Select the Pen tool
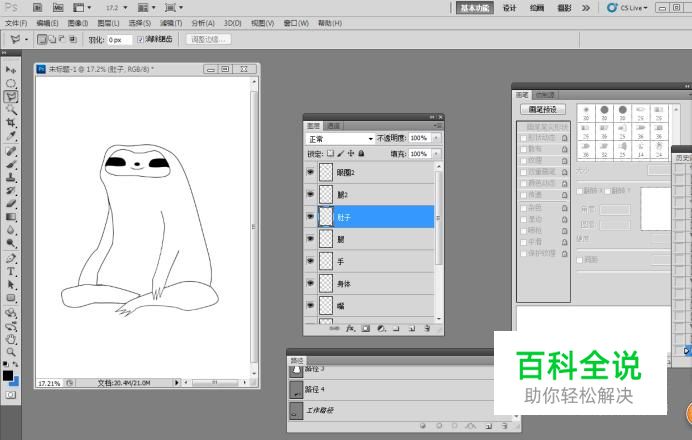 coord(11,259)
